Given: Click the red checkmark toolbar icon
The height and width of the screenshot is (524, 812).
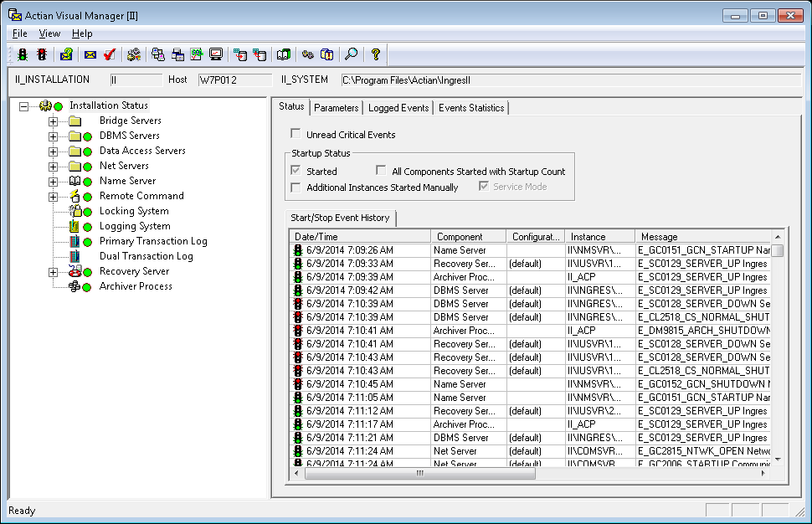Looking at the screenshot, I should 109,54.
